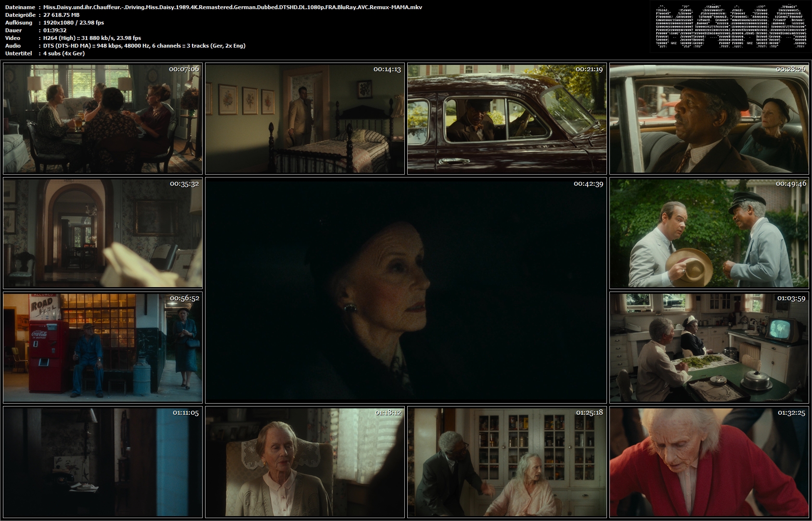The height and width of the screenshot is (521, 812).
Task: Click the Dateiname label
Action: (20, 7)
